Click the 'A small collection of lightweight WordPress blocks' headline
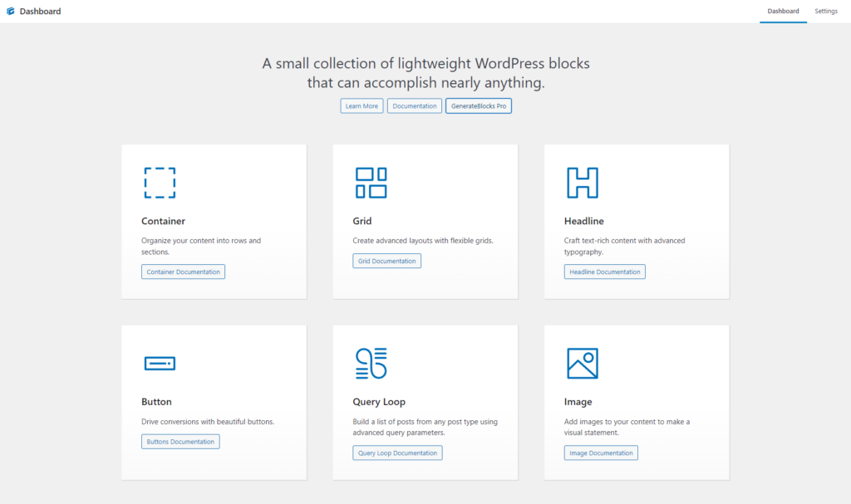The height and width of the screenshot is (504, 851). (x=426, y=73)
